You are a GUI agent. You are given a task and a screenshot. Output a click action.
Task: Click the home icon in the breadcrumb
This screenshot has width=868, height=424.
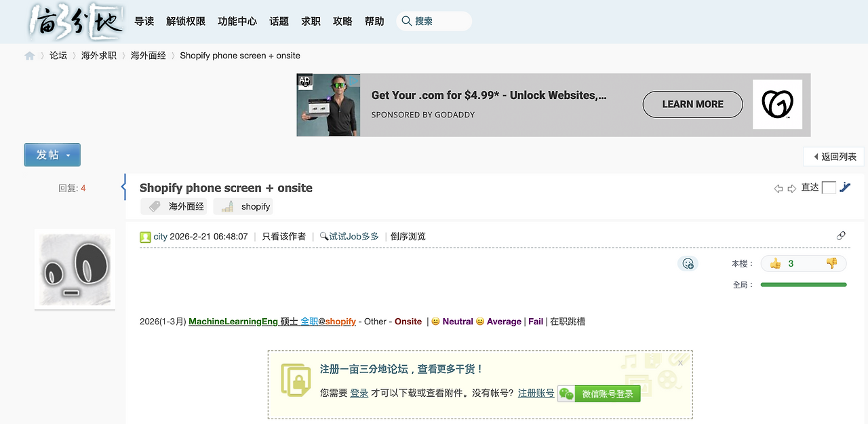(29, 56)
